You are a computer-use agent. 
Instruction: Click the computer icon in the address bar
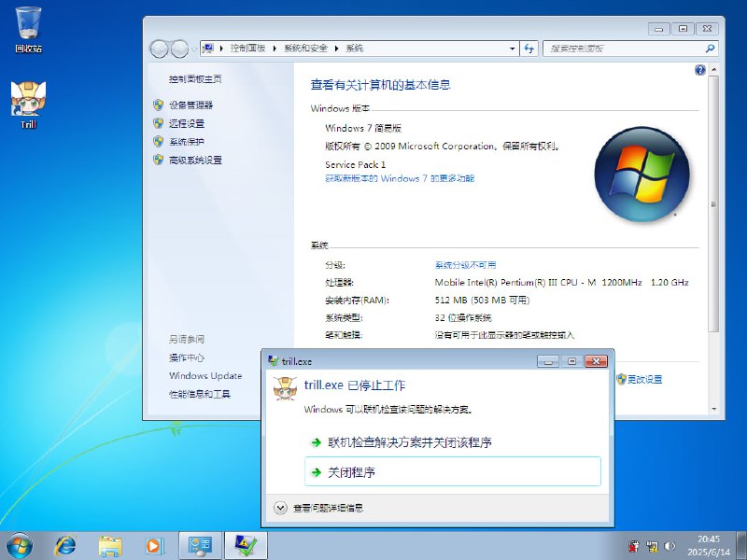coord(208,49)
